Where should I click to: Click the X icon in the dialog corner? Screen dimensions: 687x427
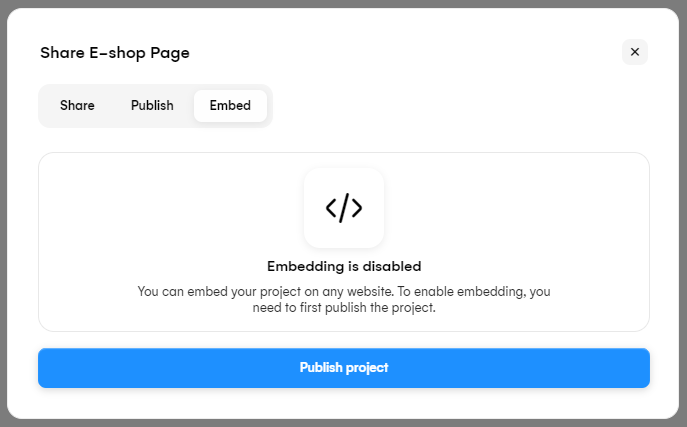click(634, 52)
